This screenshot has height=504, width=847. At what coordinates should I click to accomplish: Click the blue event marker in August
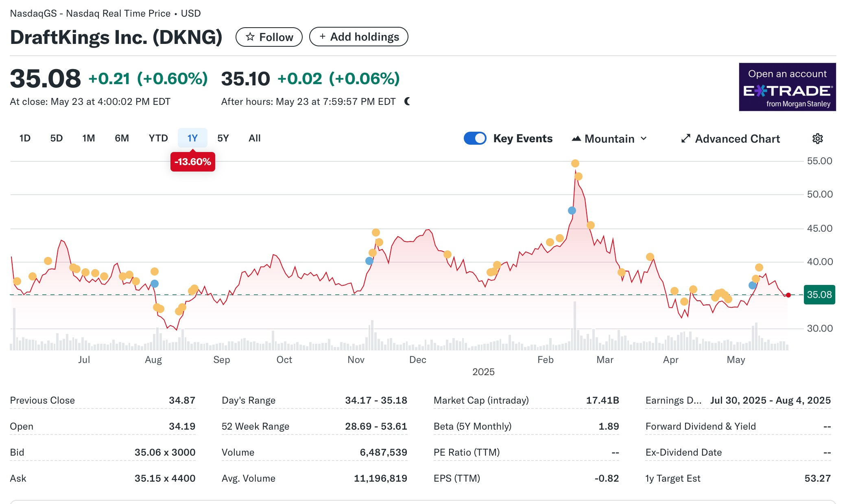click(x=155, y=284)
